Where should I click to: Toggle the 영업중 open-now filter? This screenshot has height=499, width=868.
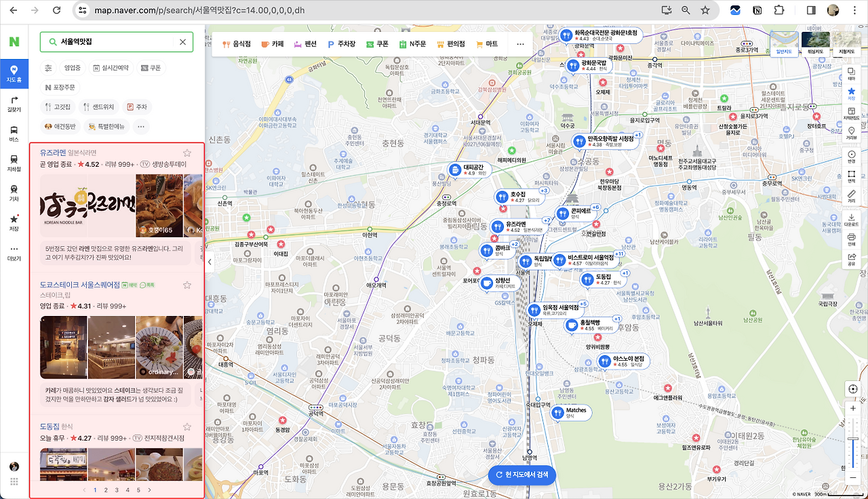tap(73, 68)
